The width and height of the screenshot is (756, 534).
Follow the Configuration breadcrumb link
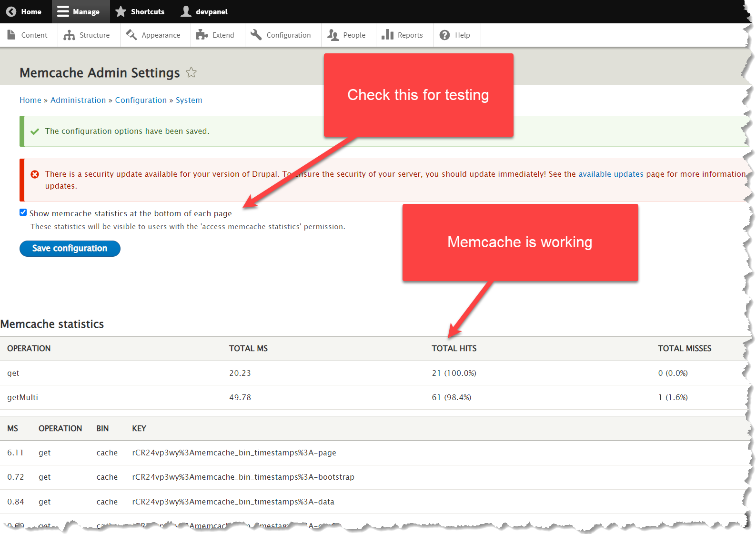pos(141,100)
